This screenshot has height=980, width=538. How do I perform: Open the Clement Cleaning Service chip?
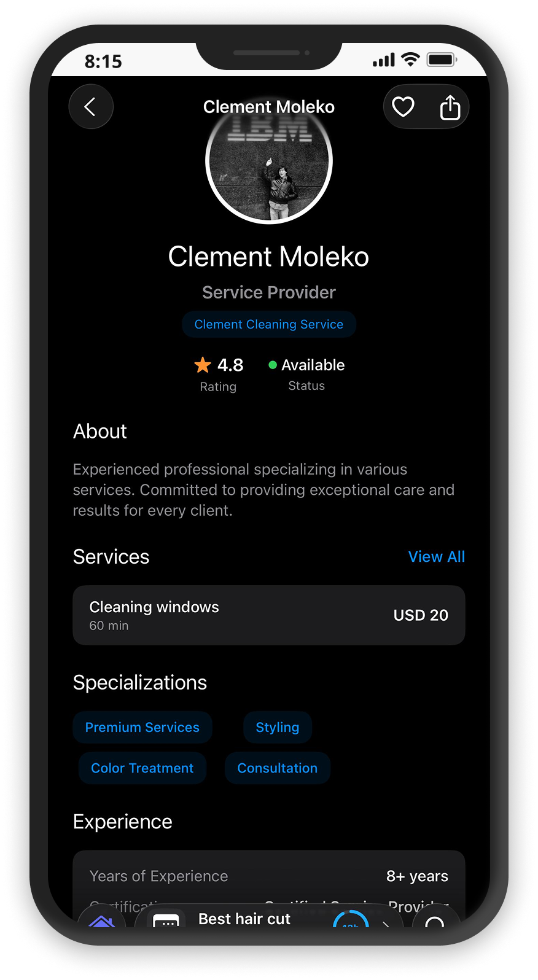[269, 324]
